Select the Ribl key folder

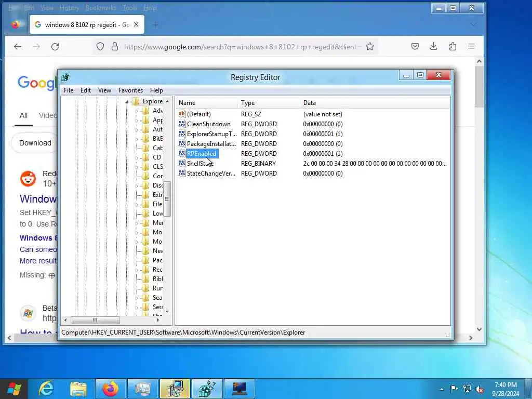point(152,279)
